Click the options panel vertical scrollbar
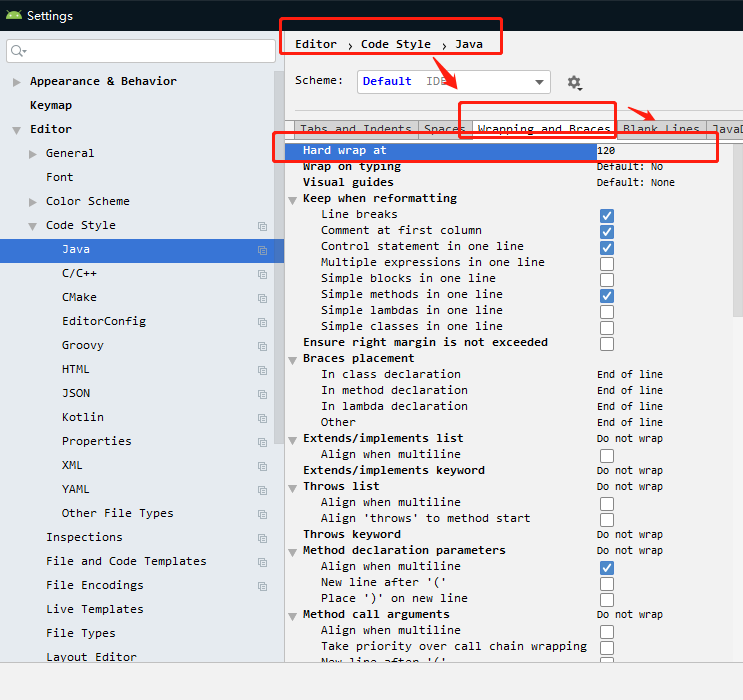The width and height of the screenshot is (743, 700). (x=737, y=230)
